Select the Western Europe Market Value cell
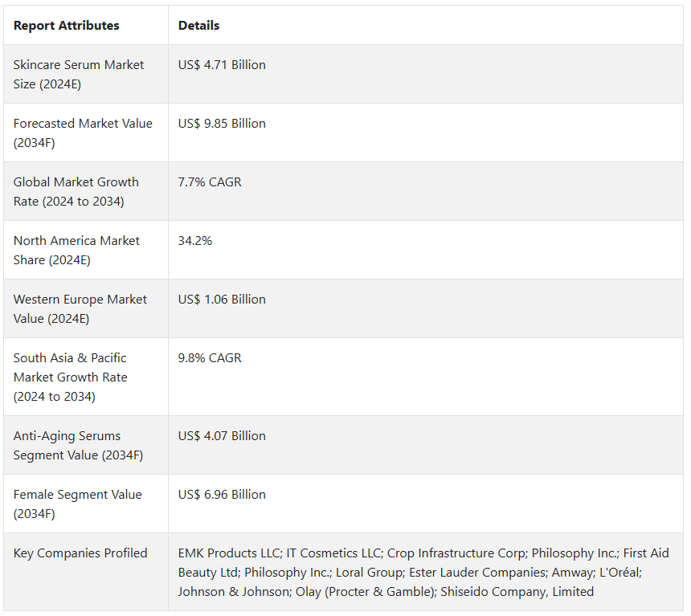The height and width of the screenshot is (616, 691). click(x=80, y=308)
